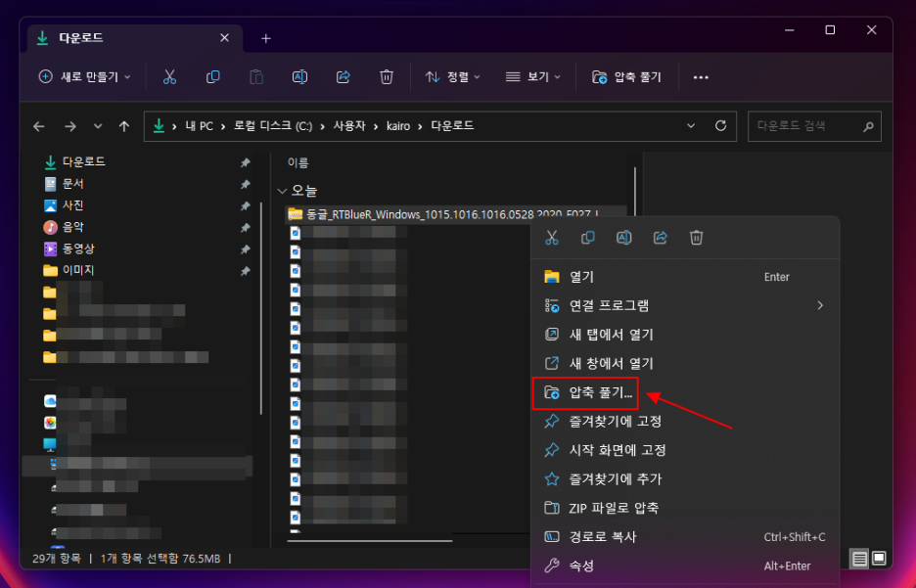Click the 이름 column header
The image size is (916, 588).
pyautogui.click(x=298, y=163)
